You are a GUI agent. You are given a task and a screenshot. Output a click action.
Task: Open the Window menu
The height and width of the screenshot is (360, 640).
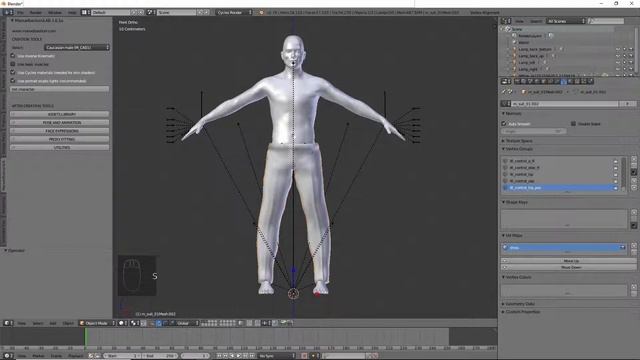tap(54, 12)
